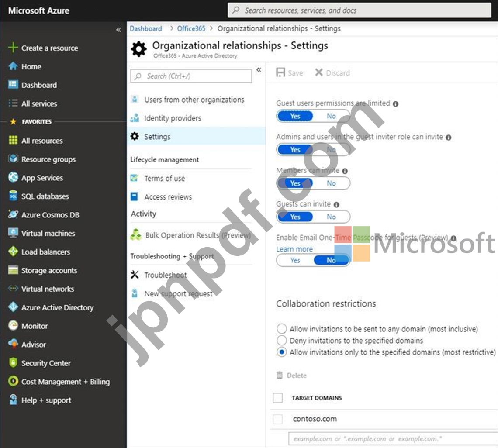498x448 pixels.
Task: Set Guest users permissions are limited to No
Action: point(331,116)
